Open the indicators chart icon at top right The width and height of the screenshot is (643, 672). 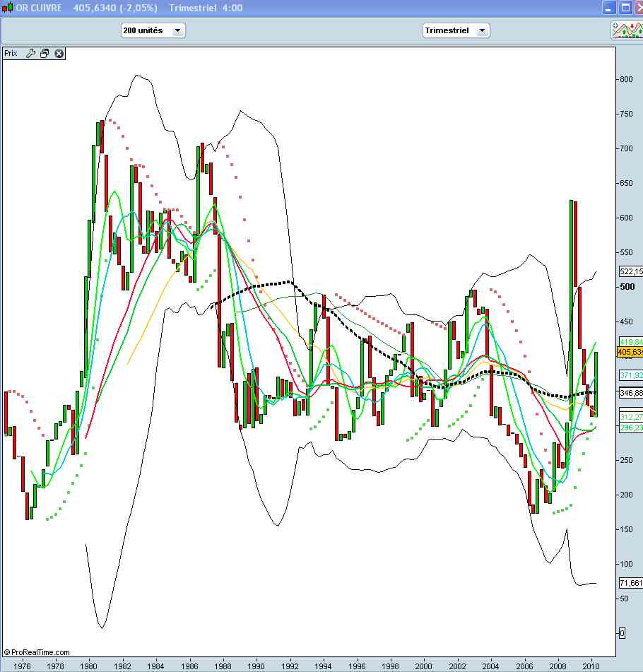pos(626,30)
